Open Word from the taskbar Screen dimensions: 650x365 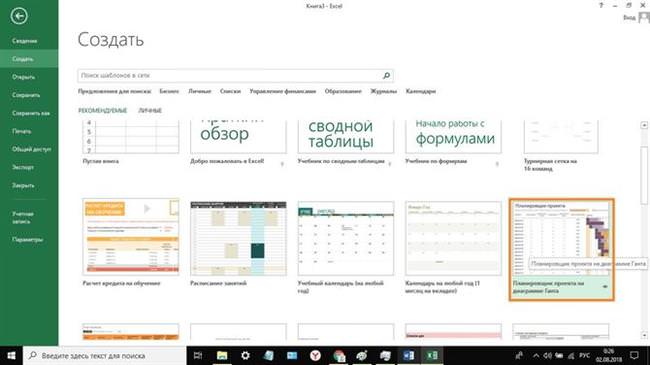click(409, 355)
